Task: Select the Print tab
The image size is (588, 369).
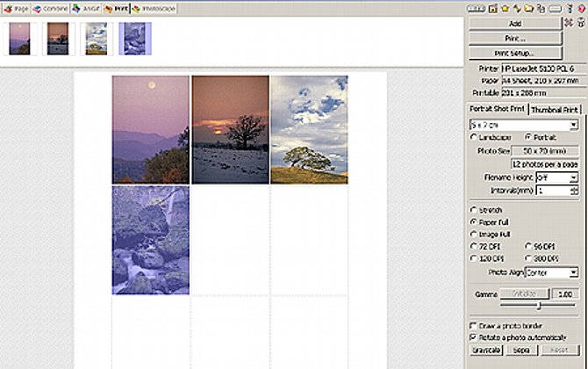Action: (116, 9)
